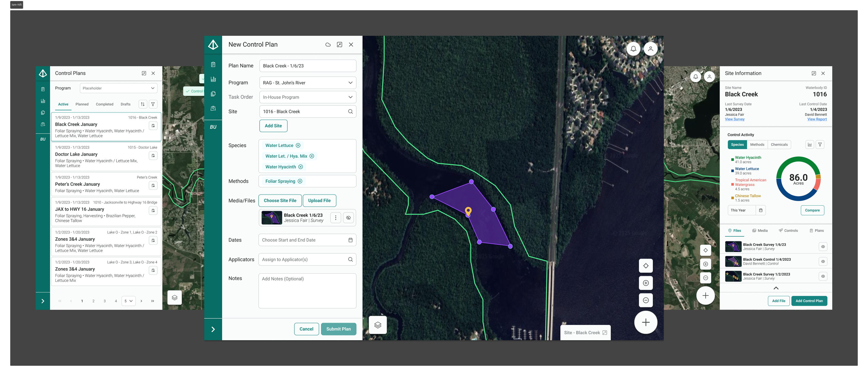Click cloud save icon in New Control Plan

click(x=328, y=44)
